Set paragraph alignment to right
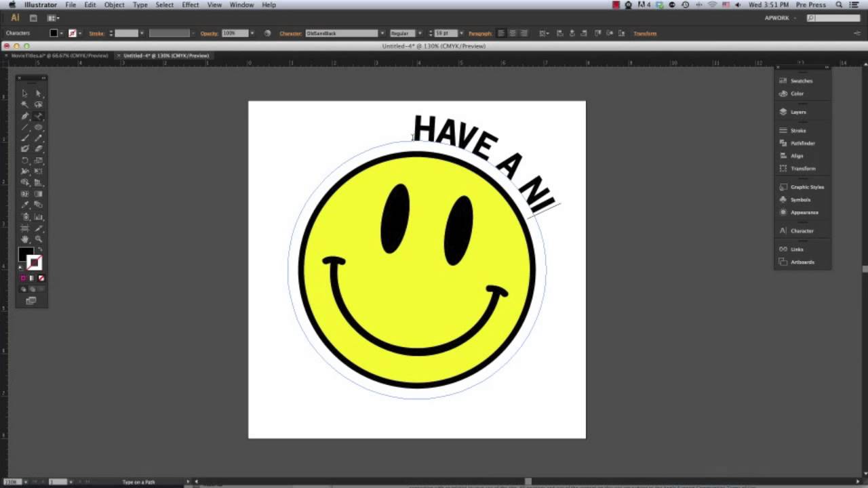 coord(523,33)
